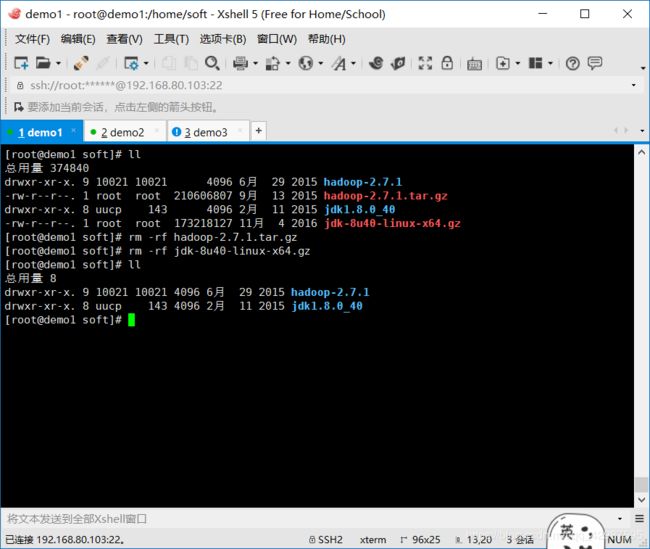Open the toolbar overflow arrow

pos(643,67)
